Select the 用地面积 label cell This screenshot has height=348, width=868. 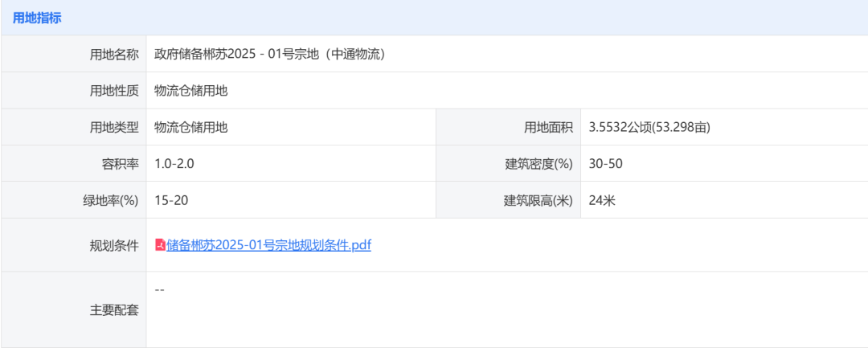point(548,127)
